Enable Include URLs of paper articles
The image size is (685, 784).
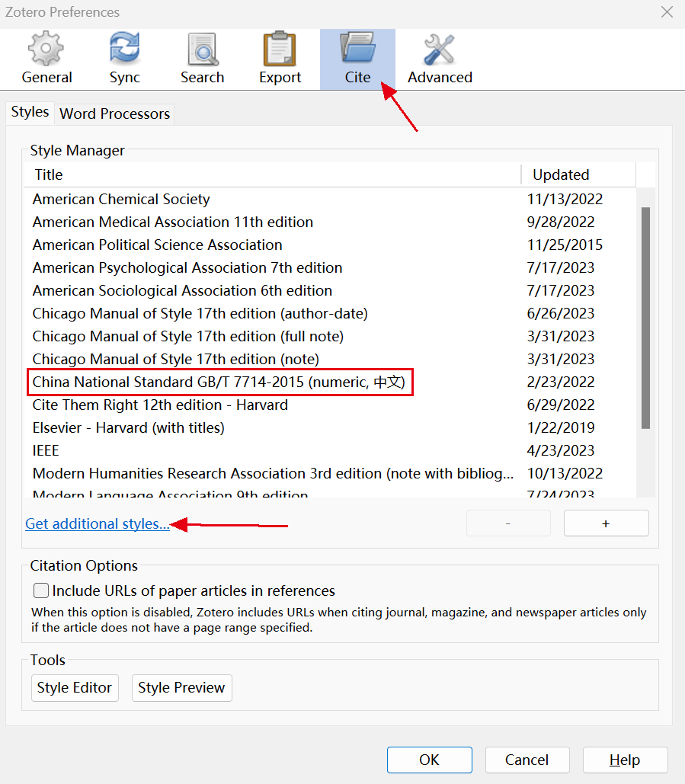click(41, 590)
